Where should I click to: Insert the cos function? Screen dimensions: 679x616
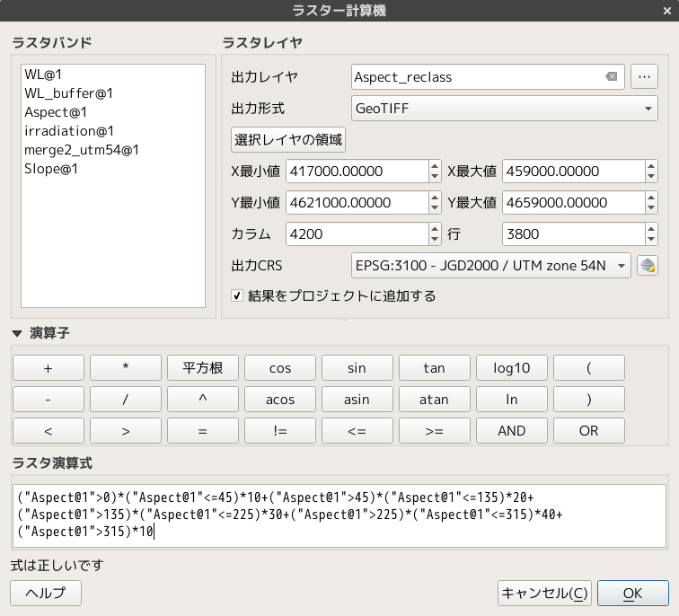pyautogui.click(x=279, y=368)
